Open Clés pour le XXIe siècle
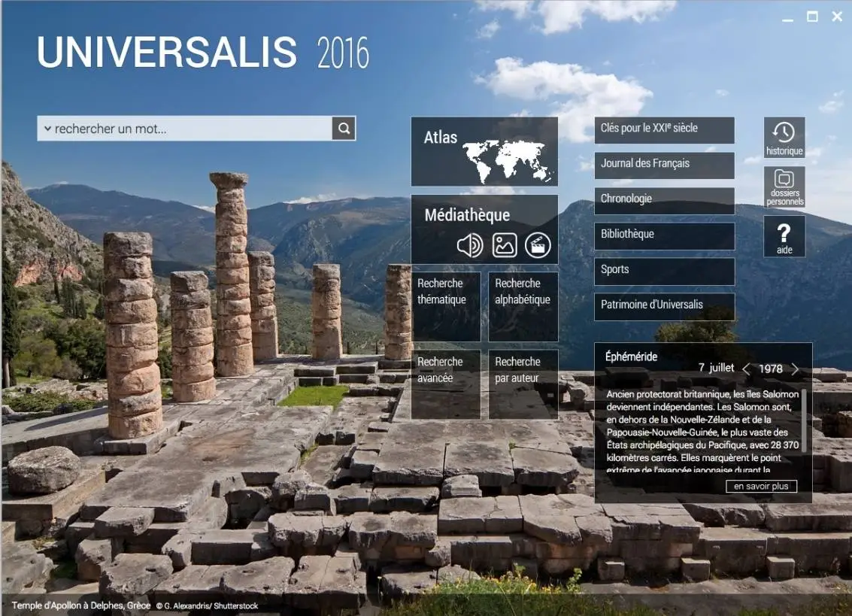This screenshot has width=852, height=616. click(x=664, y=130)
